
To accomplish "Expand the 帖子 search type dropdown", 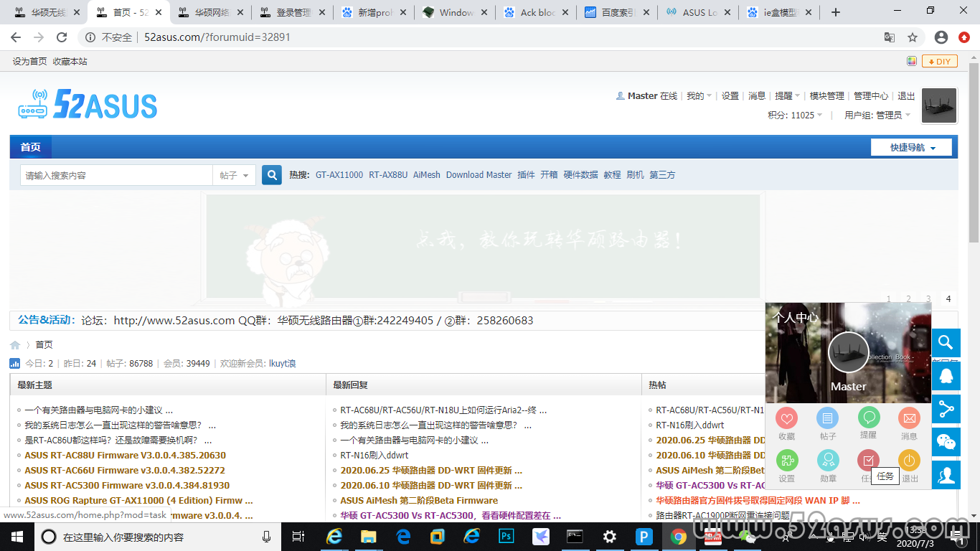I will coord(235,175).
